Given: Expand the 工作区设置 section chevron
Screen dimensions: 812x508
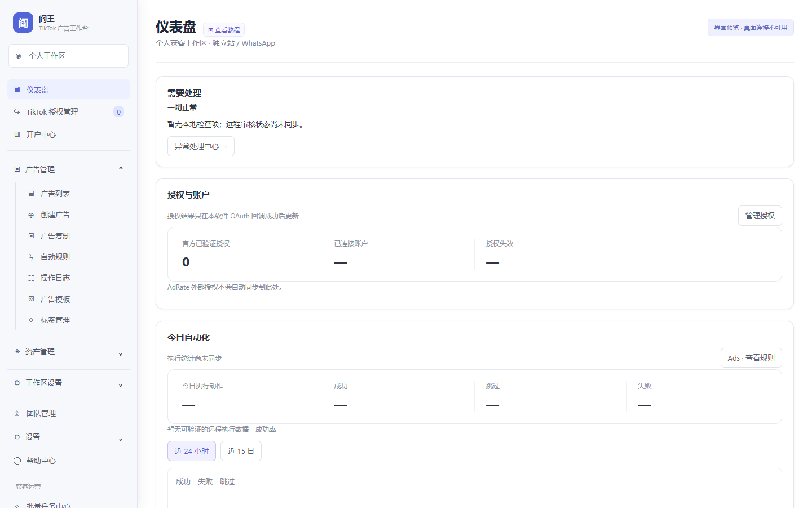Looking at the screenshot, I should (121, 385).
